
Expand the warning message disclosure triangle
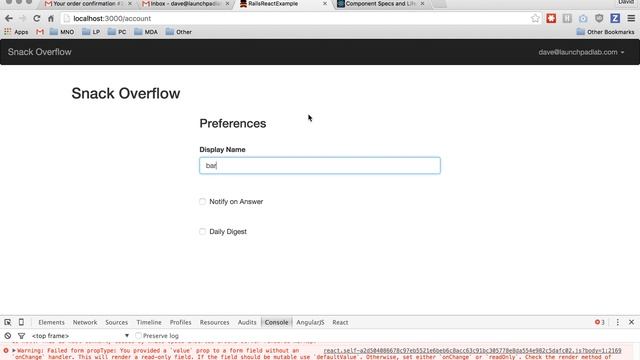coord(14,351)
